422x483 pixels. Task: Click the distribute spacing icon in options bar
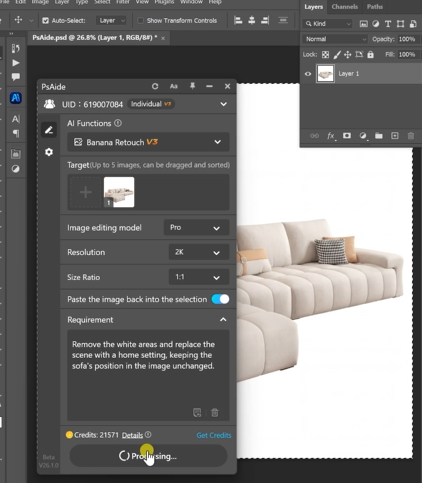pyautogui.click(x=283, y=20)
